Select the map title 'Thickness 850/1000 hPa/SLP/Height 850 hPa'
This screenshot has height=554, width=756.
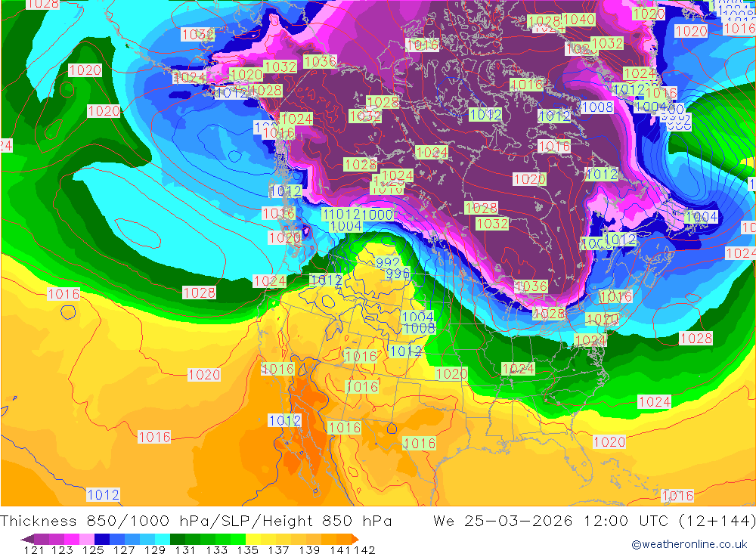(196, 522)
